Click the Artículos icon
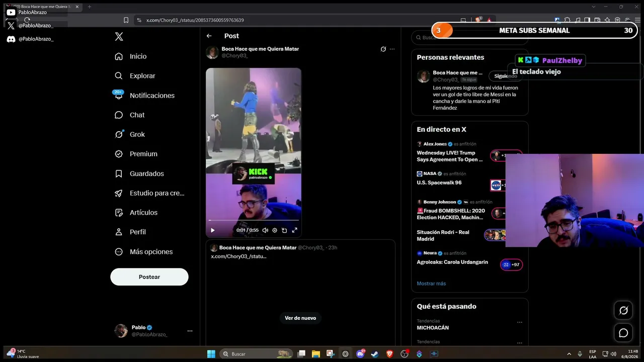Viewport: 644px width, 362px height. click(x=119, y=213)
